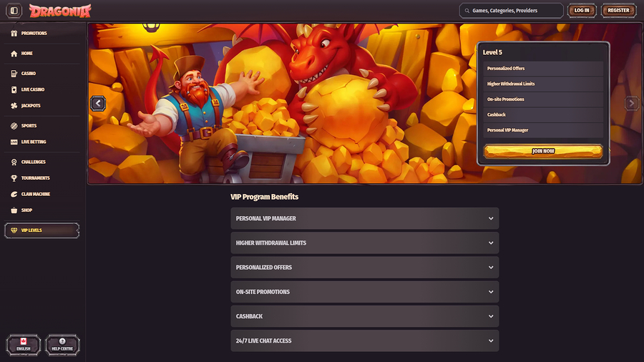Open Jackpots menu item
The image size is (644, 362).
point(42,105)
